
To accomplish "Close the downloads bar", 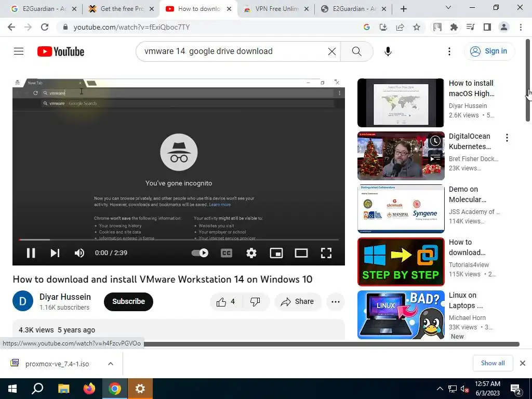I will 523,363.
